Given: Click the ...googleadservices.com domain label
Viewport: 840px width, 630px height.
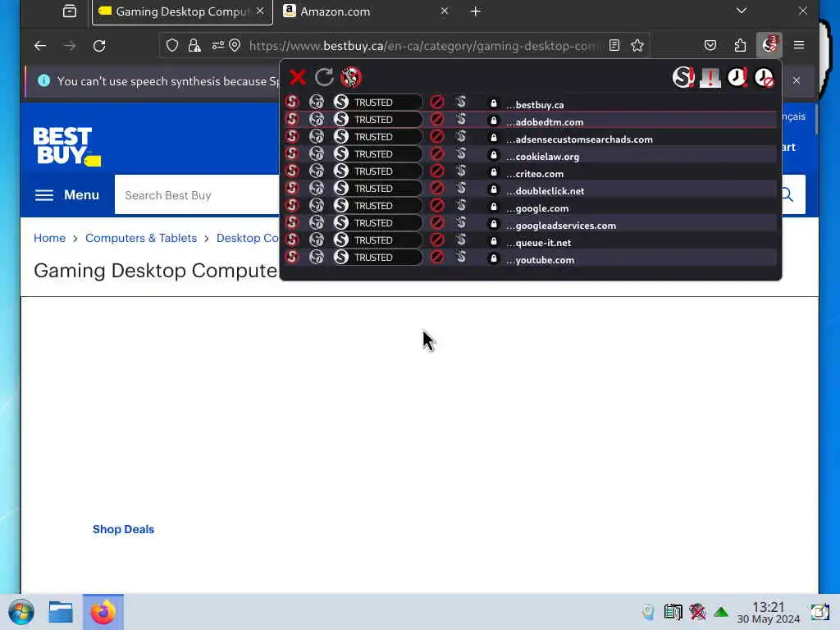Looking at the screenshot, I should click(561, 226).
